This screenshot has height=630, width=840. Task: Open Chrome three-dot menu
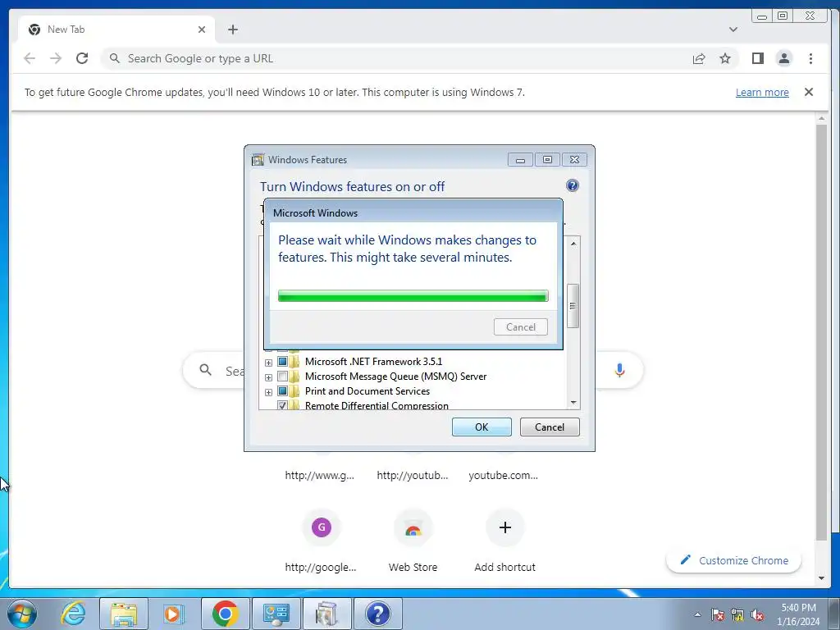810,58
